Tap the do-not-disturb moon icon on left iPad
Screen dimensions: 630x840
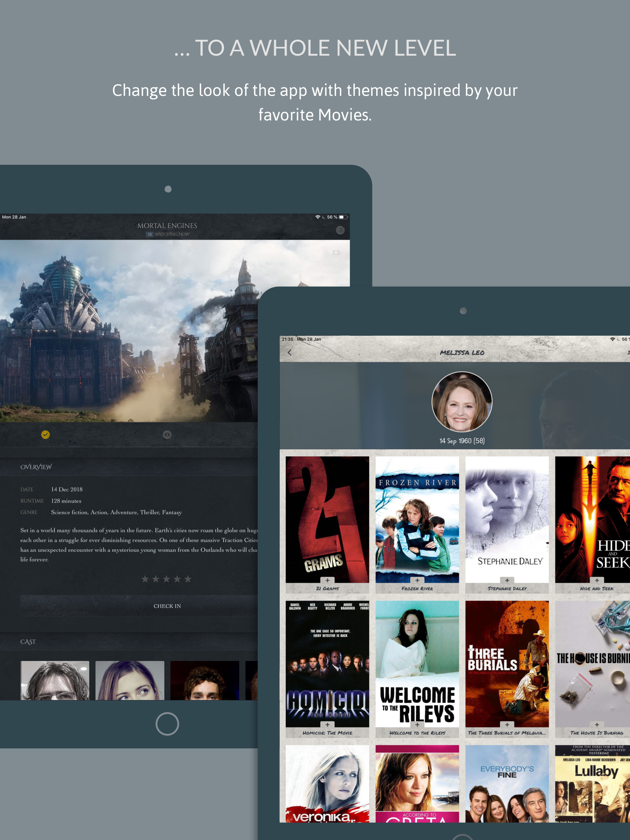[324, 217]
